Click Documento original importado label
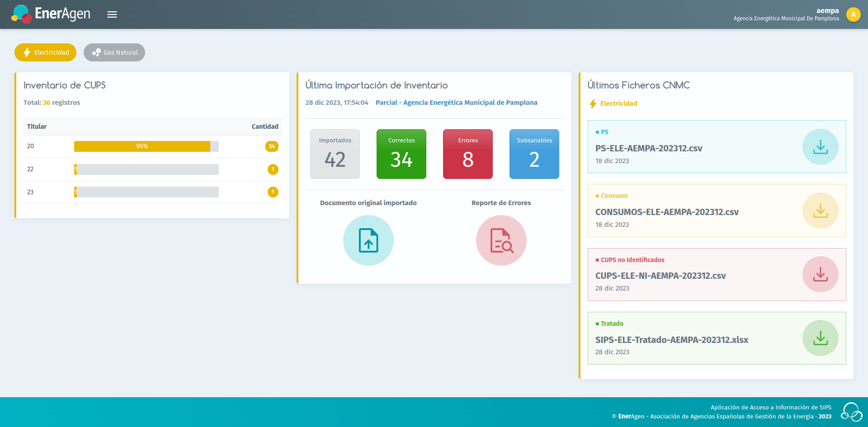Screen dimensions: 868x427 point(368,203)
